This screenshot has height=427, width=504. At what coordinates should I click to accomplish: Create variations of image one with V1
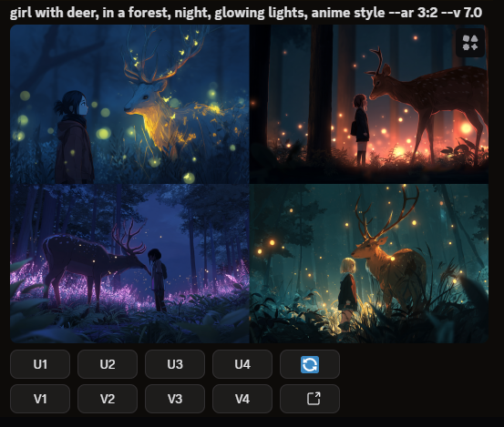click(40, 399)
